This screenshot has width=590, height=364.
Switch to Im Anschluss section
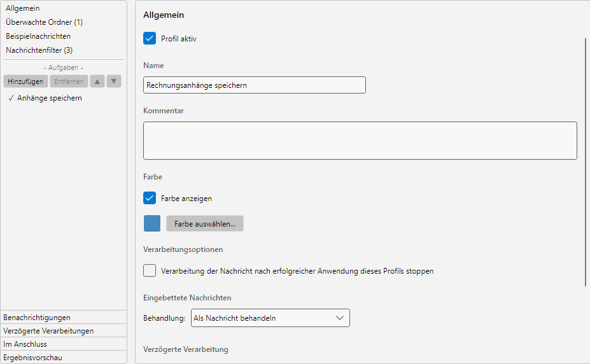coord(64,344)
